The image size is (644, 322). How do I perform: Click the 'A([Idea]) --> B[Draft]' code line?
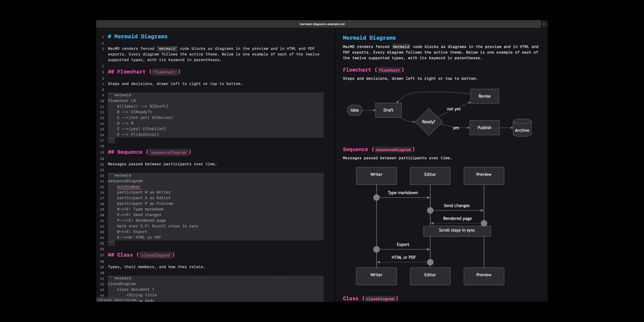pos(143,106)
